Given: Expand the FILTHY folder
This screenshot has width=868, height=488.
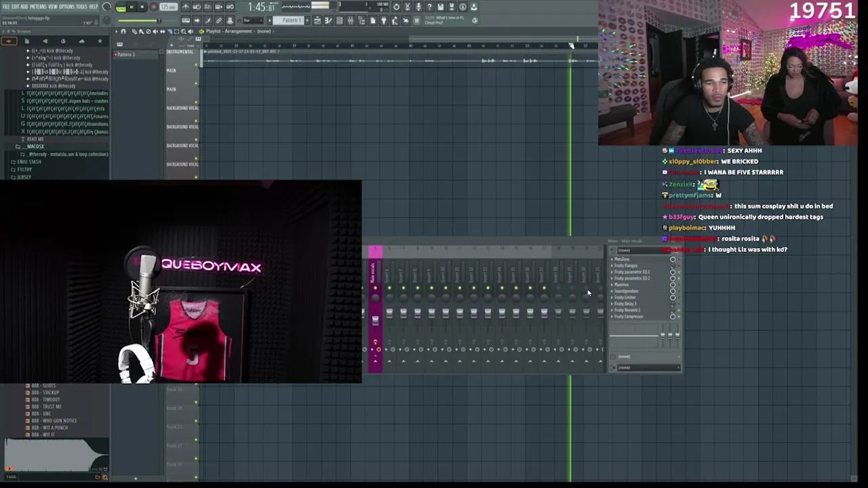Looking at the screenshot, I should click(x=22, y=169).
